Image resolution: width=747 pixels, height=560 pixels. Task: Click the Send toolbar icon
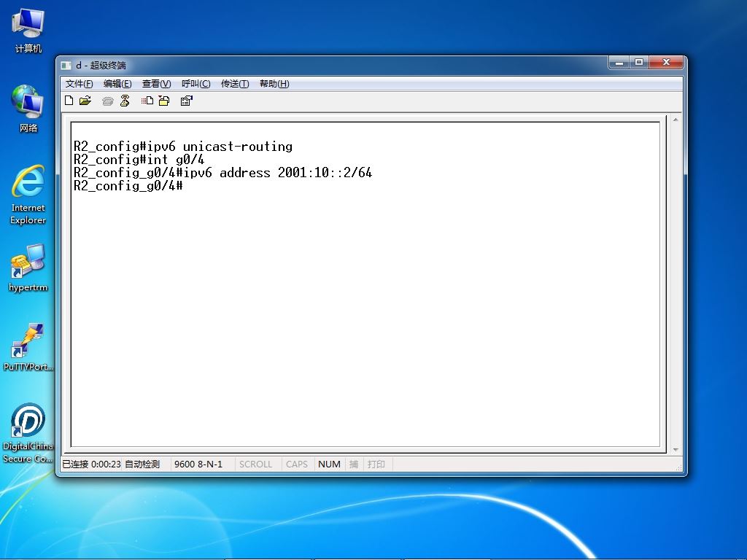point(147,101)
